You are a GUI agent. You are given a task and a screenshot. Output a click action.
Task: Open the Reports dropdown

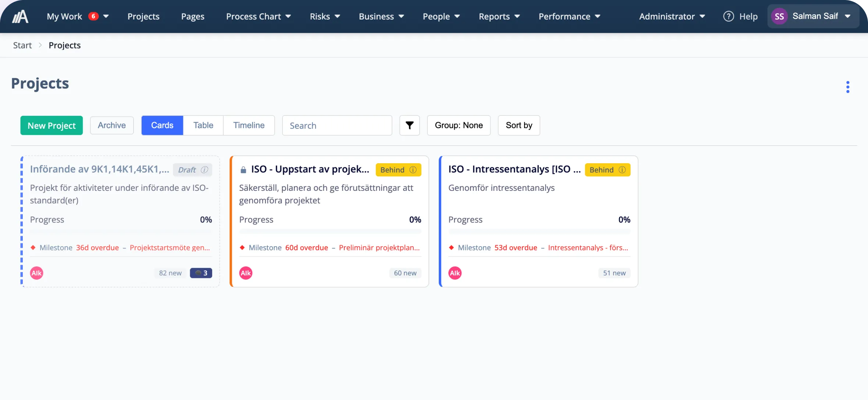pyautogui.click(x=499, y=17)
